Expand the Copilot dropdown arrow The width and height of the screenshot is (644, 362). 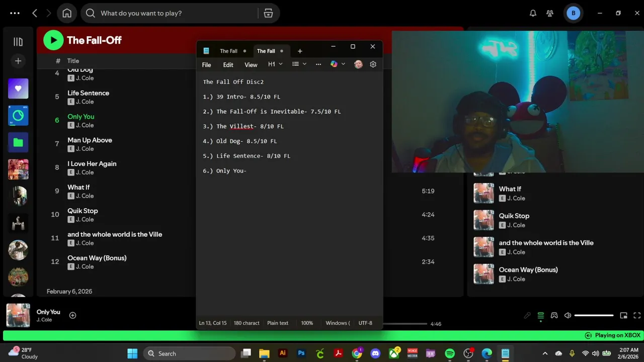click(x=343, y=64)
